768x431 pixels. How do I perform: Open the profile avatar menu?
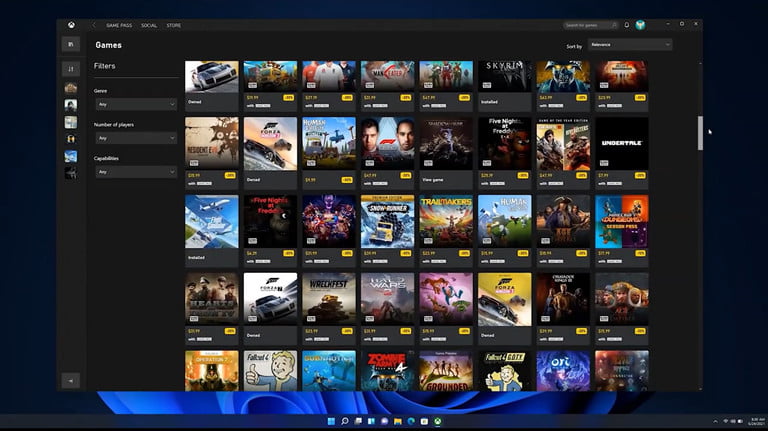(x=640, y=25)
